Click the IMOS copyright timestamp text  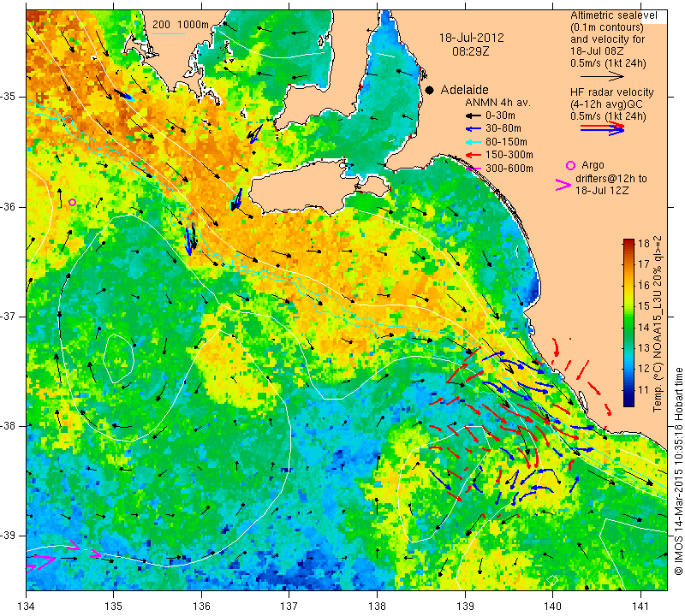(x=678, y=471)
